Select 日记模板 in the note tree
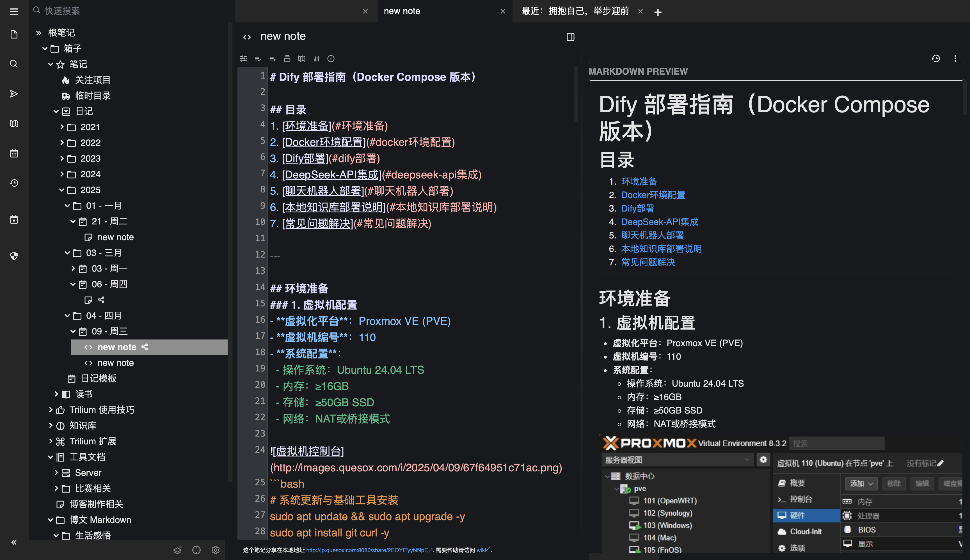 (98, 378)
